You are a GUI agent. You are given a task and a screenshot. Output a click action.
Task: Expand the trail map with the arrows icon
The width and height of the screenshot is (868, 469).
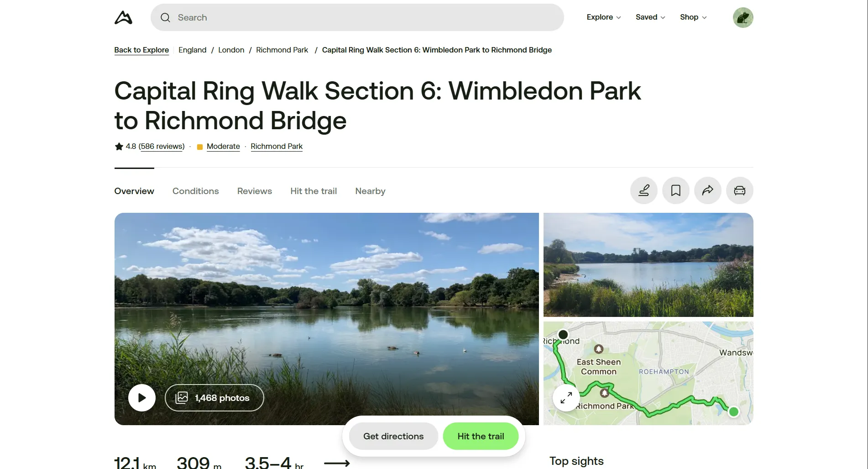coord(565,398)
